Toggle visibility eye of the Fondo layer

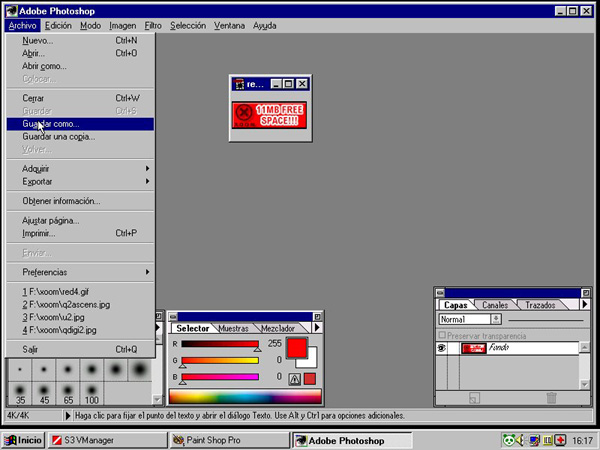pos(442,348)
